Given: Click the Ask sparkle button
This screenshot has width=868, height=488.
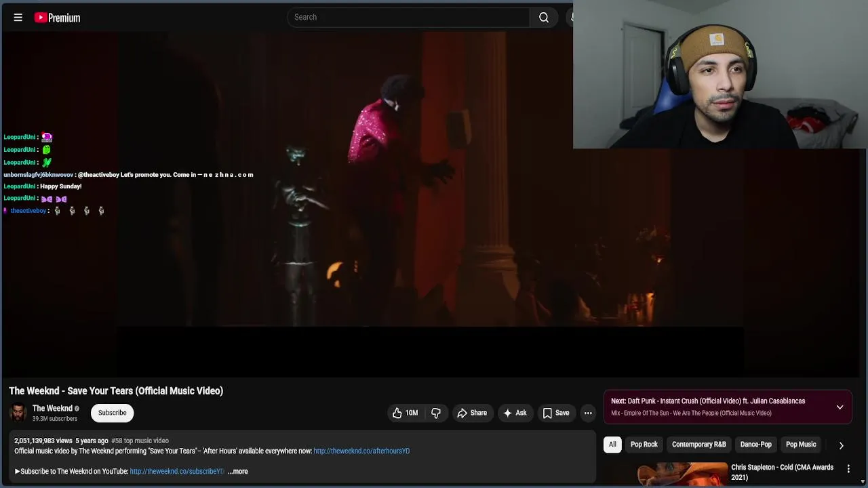Looking at the screenshot, I should point(515,413).
